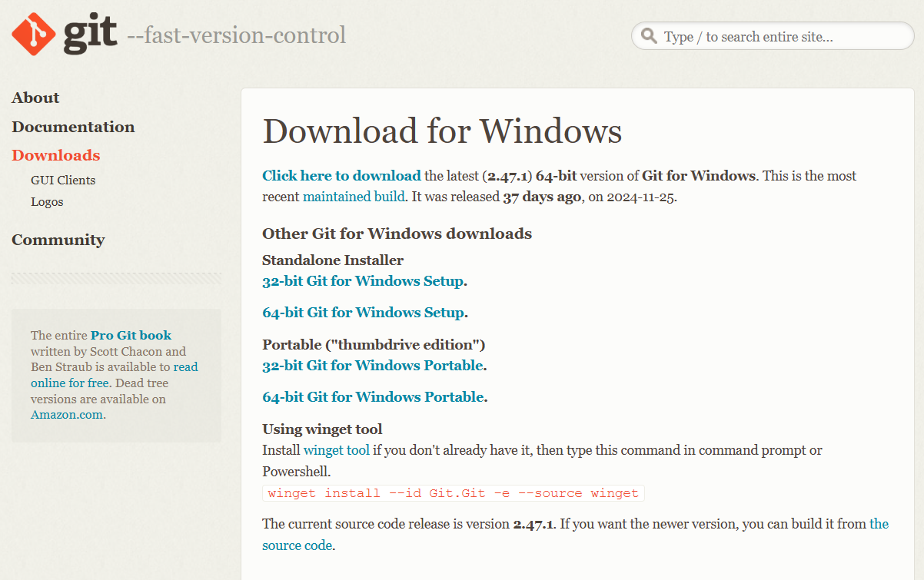
Task: Click the 'git' wordmark text
Action: tap(90, 32)
